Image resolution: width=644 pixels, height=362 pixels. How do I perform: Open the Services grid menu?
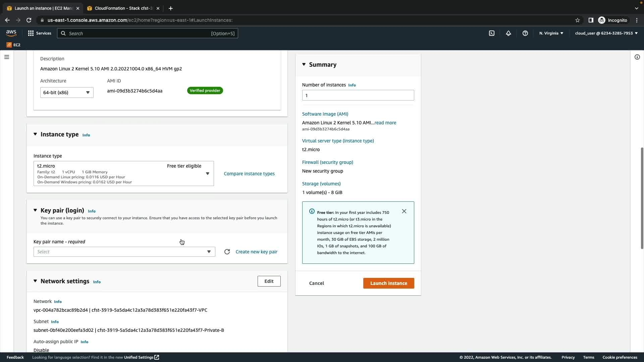[40, 33]
